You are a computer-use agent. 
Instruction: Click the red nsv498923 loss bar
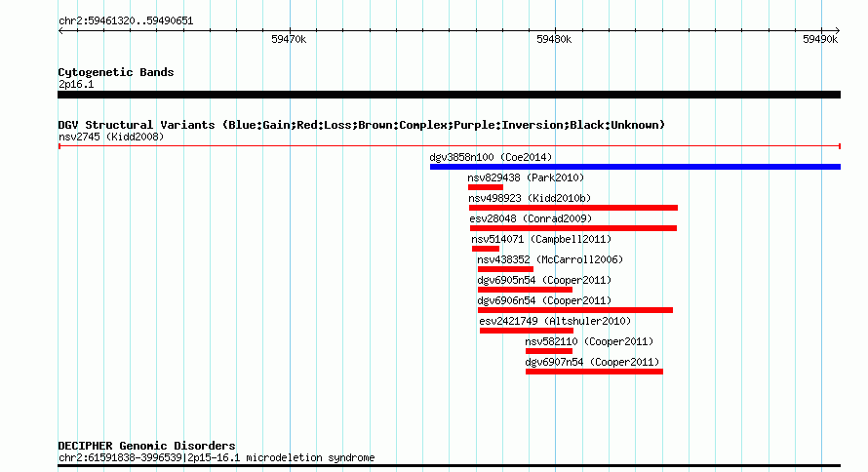click(572, 208)
